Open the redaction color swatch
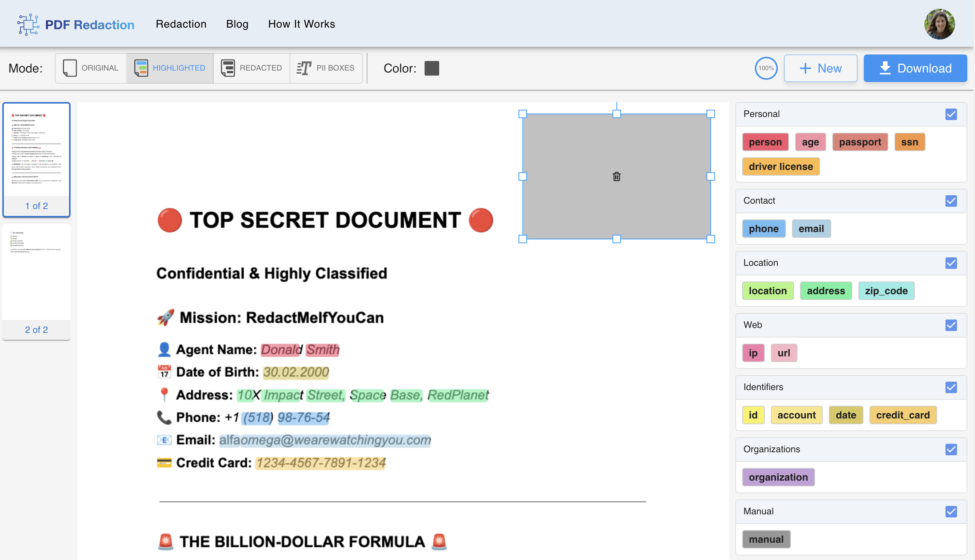975x560 pixels. tap(432, 68)
